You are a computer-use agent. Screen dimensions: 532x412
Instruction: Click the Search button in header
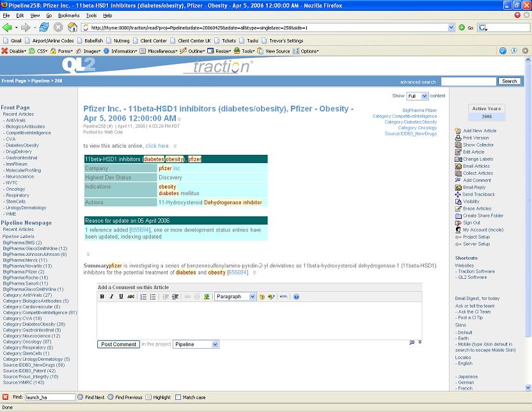(509, 81)
